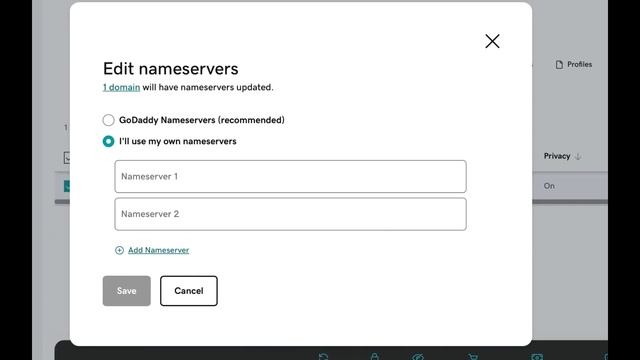Click the lock icon in bottom action bar

click(374, 357)
